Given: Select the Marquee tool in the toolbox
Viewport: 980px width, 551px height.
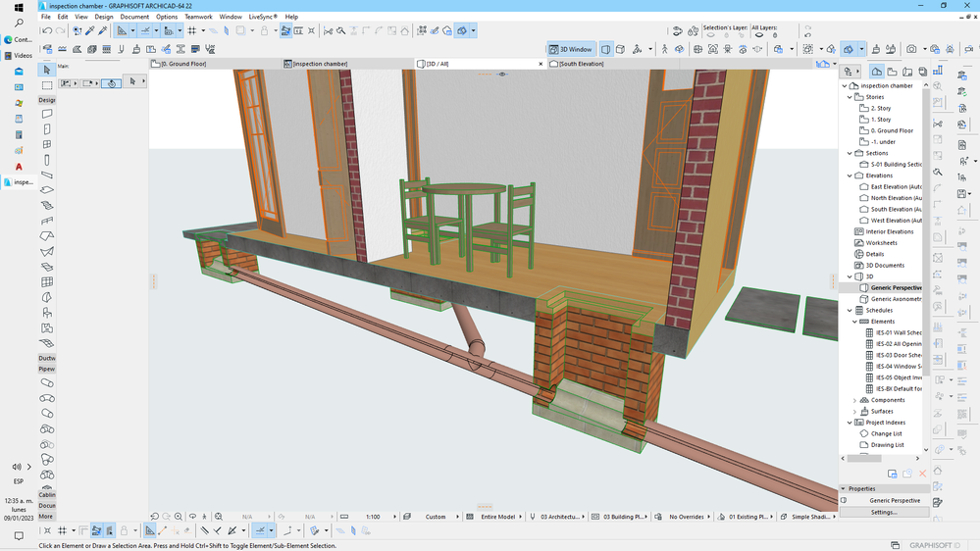Looking at the screenshot, I should point(46,85).
